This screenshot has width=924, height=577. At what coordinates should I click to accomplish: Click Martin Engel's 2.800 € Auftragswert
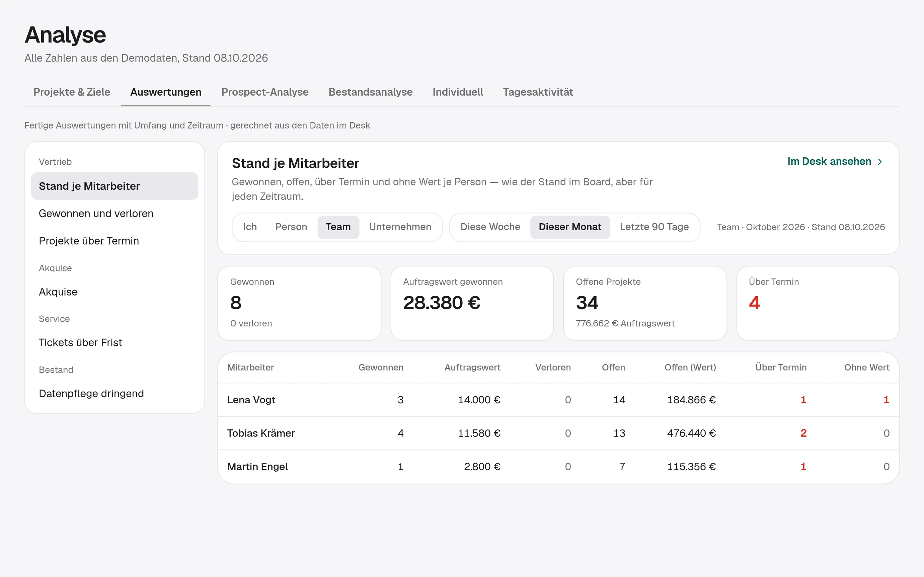click(x=482, y=467)
